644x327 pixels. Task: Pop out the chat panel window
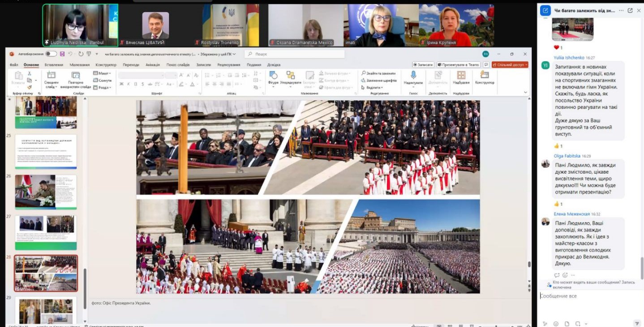point(630,10)
